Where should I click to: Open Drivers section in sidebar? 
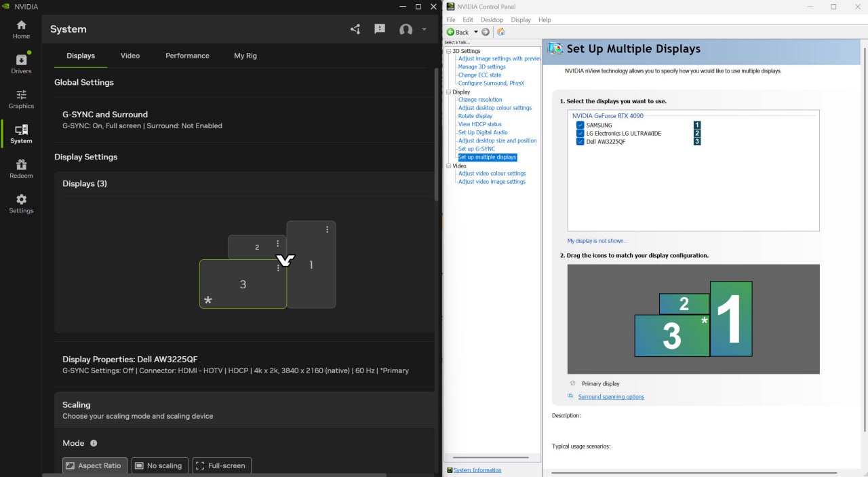[x=21, y=64]
